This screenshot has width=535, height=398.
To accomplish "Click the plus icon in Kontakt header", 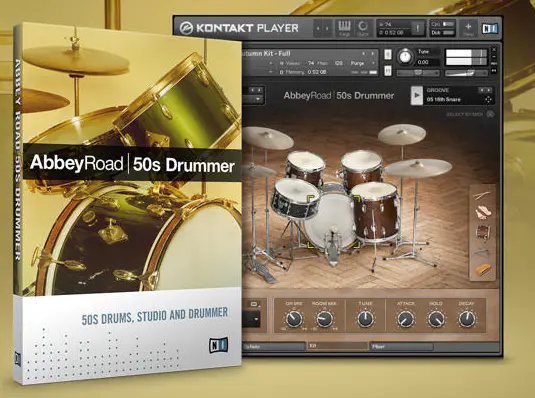I will (x=468, y=28).
